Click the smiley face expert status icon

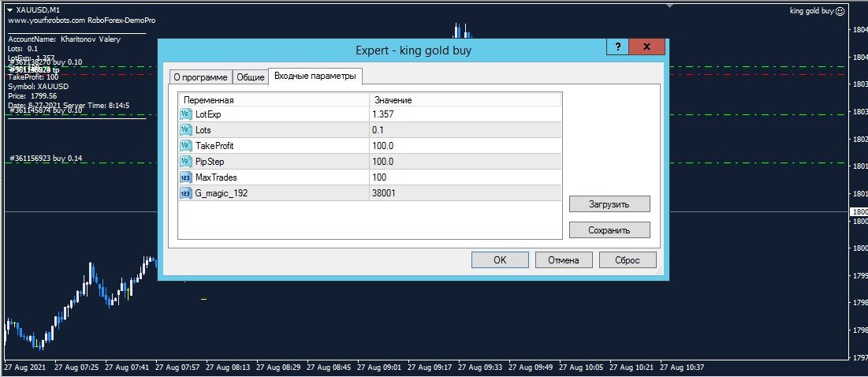point(840,10)
